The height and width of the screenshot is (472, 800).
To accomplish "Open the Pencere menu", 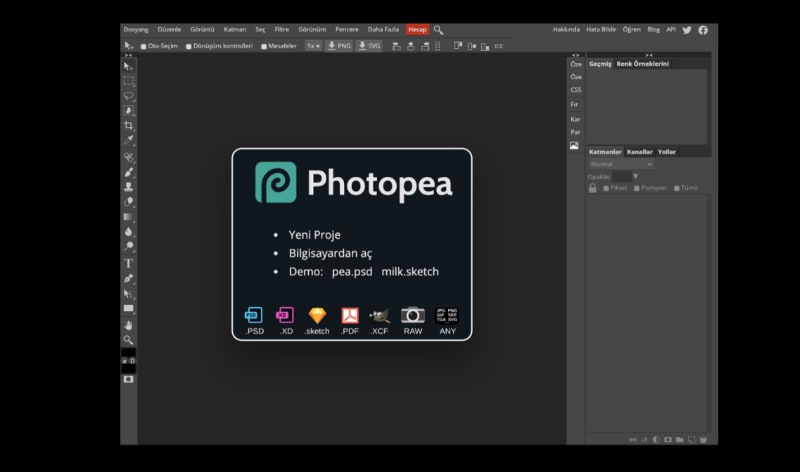I will (x=347, y=30).
